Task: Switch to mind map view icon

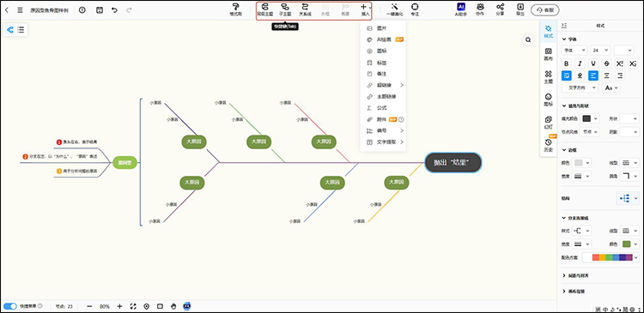Action: pyautogui.click(x=10, y=30)
